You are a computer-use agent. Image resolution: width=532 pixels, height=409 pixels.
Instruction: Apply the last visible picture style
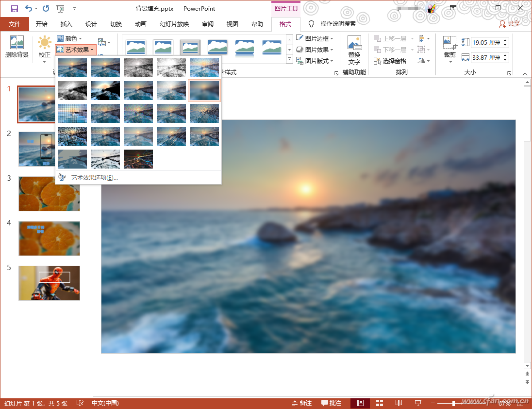(272, 47)
